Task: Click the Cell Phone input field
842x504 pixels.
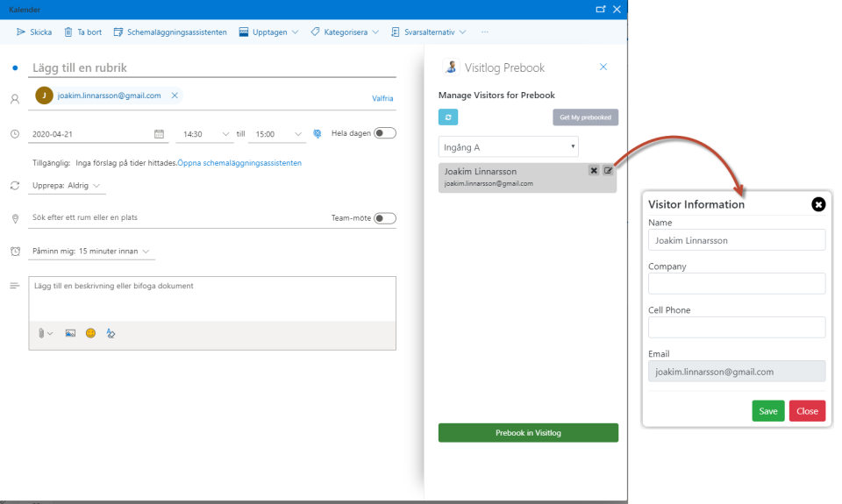Action: [737, 328]
